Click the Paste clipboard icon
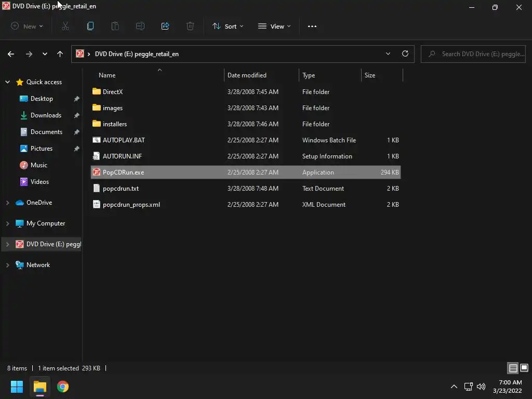 pos(115,26)
